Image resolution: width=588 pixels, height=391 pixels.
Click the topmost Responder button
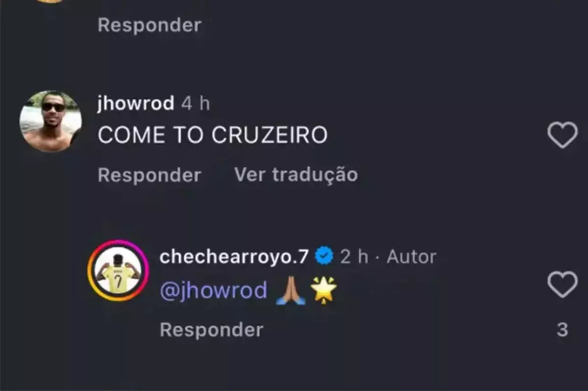(x=149, y=25)
